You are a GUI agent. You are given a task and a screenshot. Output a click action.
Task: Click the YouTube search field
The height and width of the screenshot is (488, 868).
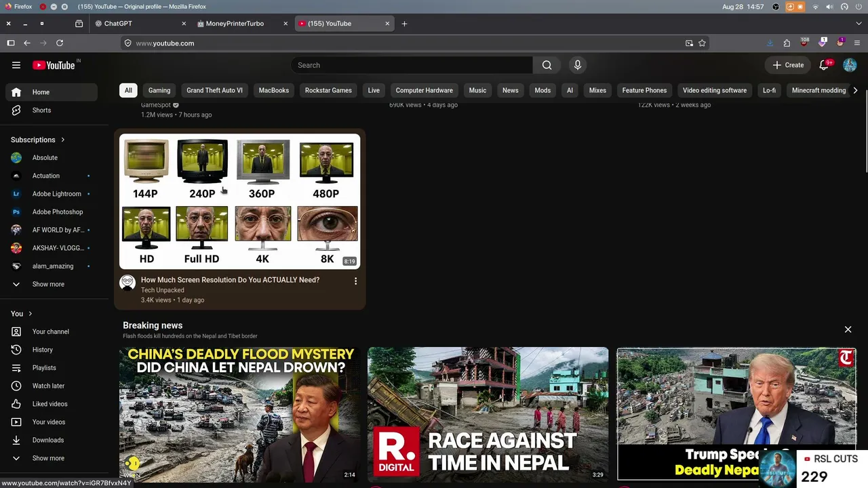click(x=412, y=65)
